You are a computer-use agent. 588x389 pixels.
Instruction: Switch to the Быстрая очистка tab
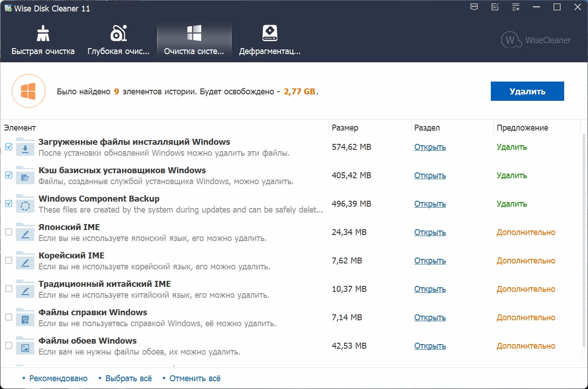tap(43, 40)
